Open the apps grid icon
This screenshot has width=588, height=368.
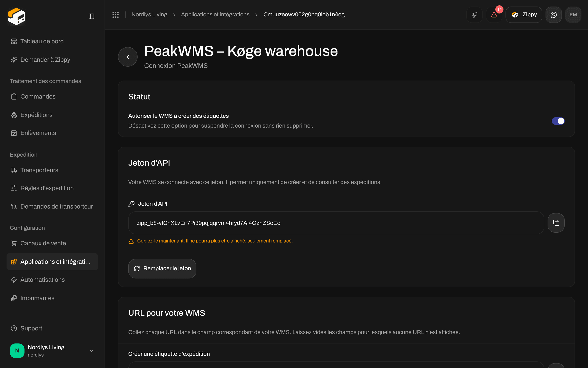point(115,15)
